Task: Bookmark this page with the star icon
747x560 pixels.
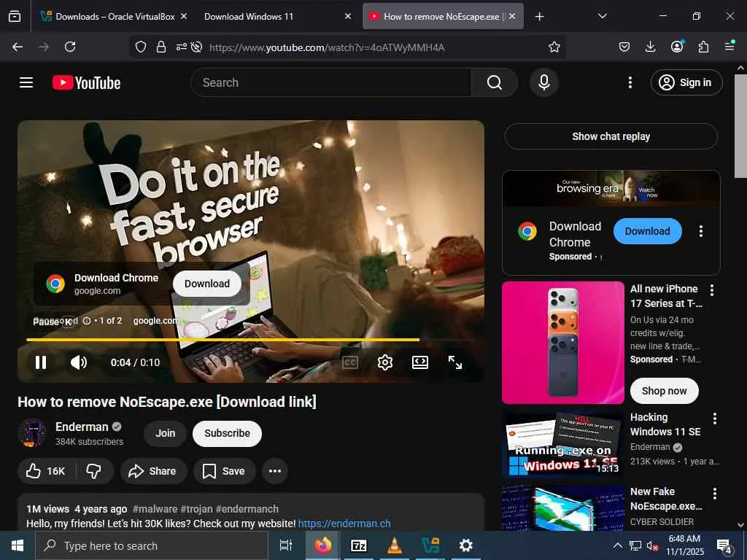Action: [554, 47]
